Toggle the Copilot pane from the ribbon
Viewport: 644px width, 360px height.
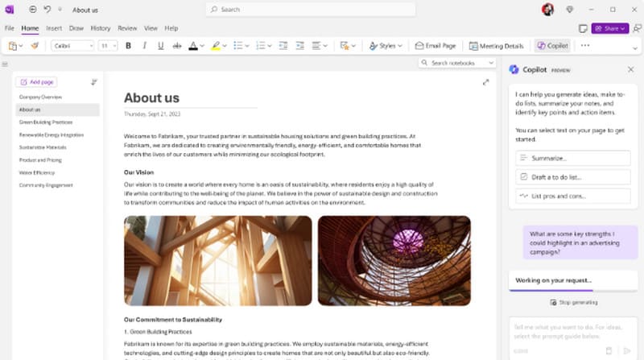(x=553, y=46)
